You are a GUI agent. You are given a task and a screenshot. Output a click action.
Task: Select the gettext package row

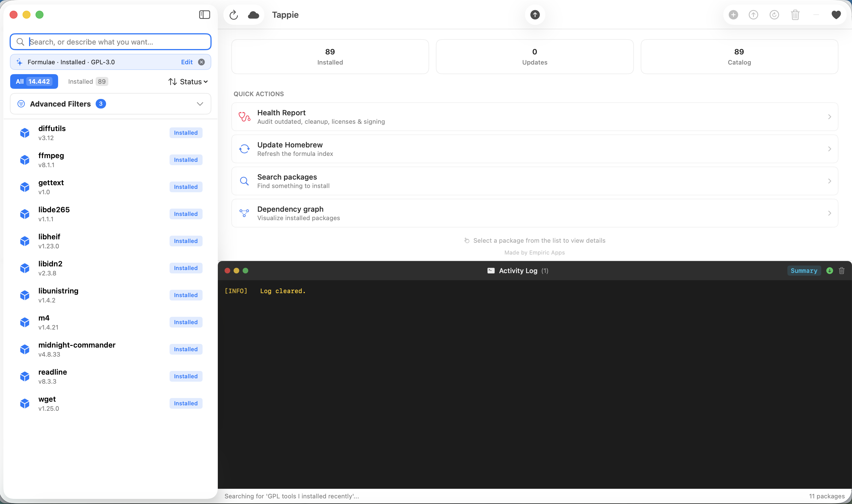111,187
